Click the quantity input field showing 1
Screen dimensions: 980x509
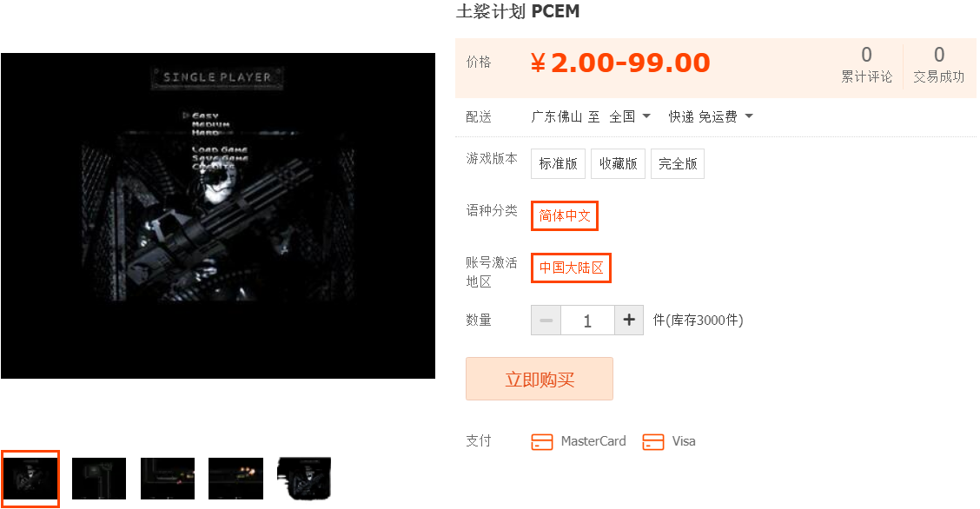pyautogui.click(x=587, y=321)
